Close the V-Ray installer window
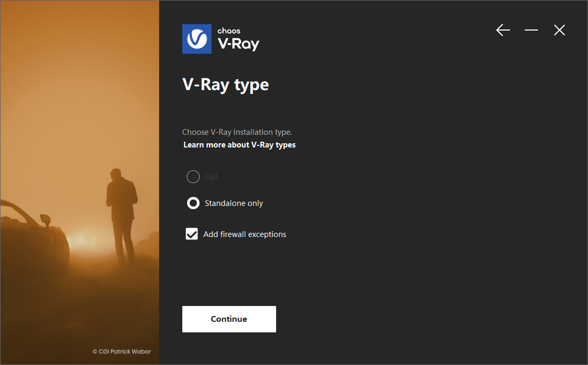 pos(559,30)
